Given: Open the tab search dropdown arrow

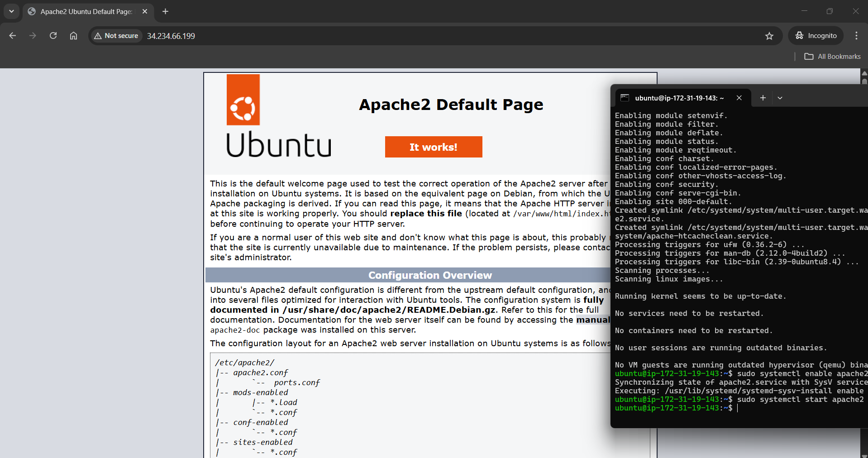Looking at the screenshot, I should tap(11, 11).
